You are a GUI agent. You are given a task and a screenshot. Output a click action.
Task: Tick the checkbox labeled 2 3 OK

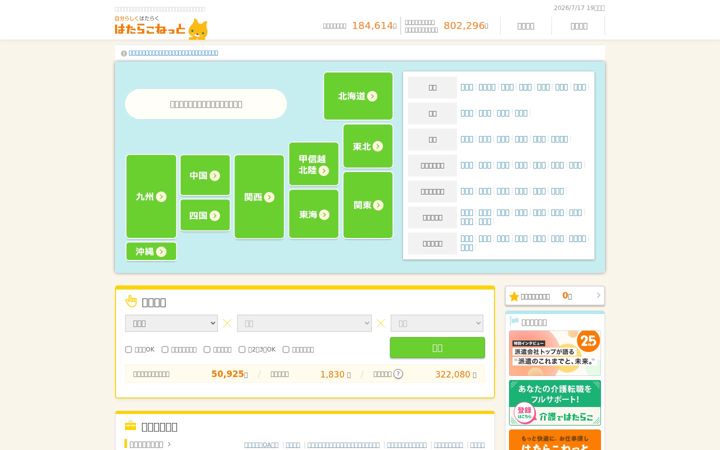(242, 349)
